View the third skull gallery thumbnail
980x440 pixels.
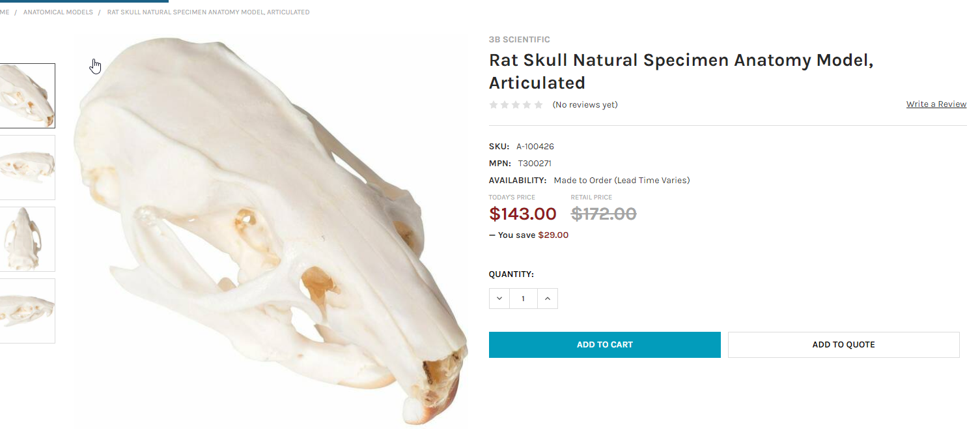point(27,239)
